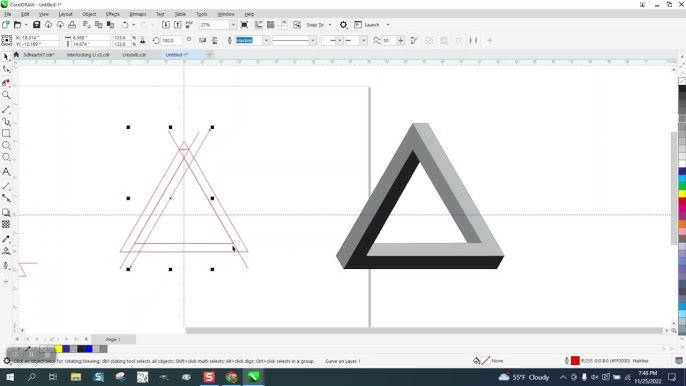Click the Print icon
The height and width of the screenshot is (386, 686).
pyautogui.click(x=72, y=25)
